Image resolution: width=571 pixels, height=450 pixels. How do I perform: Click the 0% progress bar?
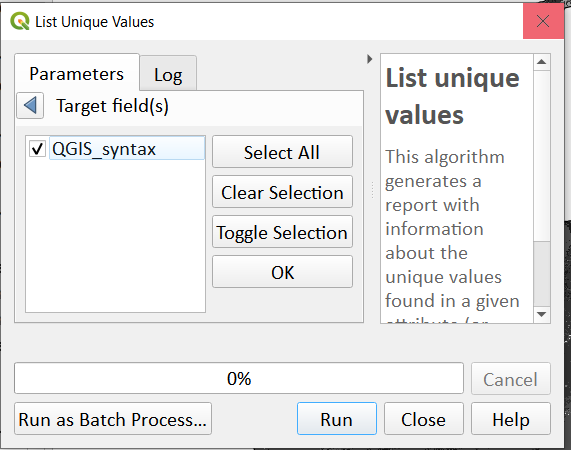coord(239,378)
